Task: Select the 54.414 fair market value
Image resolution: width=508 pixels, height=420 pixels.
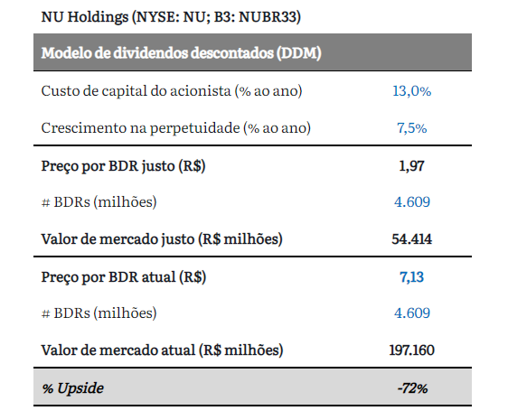Action: pos(412,239)
